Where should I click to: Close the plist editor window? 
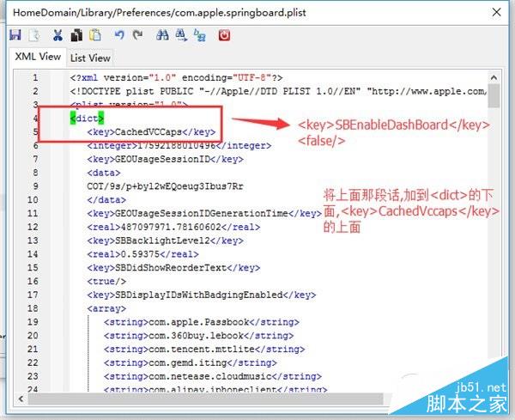click(x=497, y=13)
